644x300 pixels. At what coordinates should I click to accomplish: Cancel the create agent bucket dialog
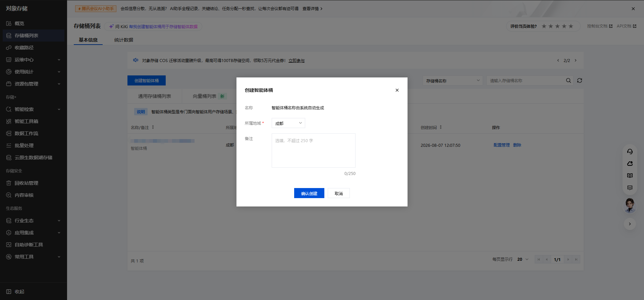coord(339,193)
